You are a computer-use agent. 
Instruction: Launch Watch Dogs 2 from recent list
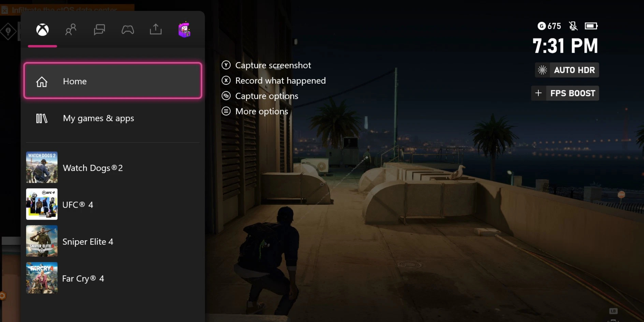tap(113, 167)
